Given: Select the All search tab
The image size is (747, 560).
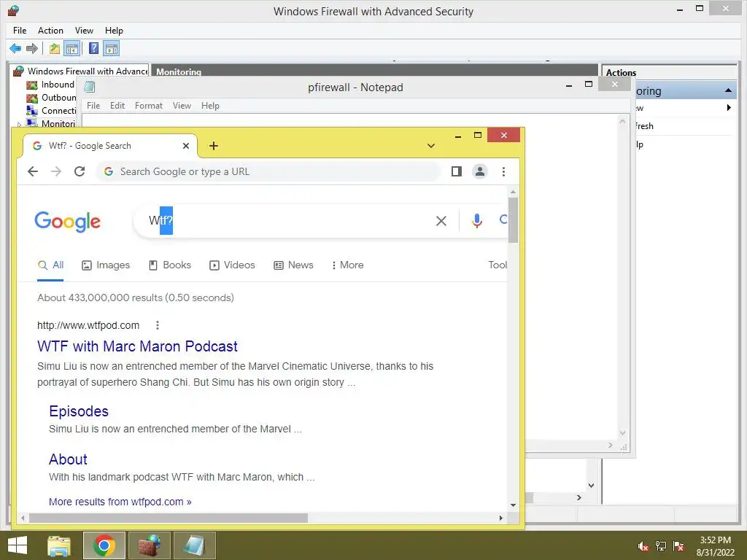Looking at the screenshot, I should pos(50,265).
